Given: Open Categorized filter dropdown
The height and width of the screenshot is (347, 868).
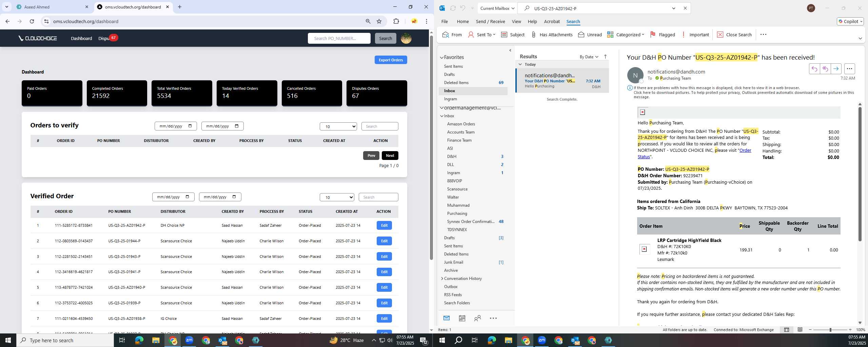Looking at the screenshot, I should [626, 35].
